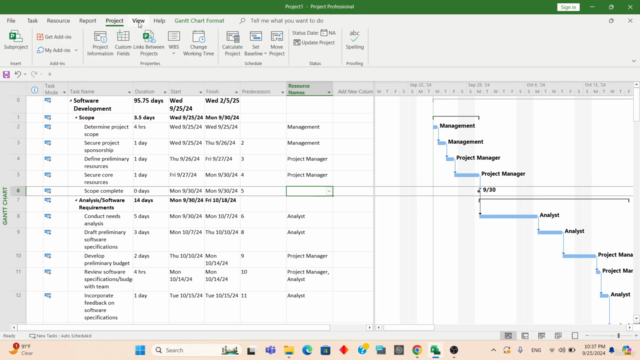Viewport: 640px width, 360px height.
Task: Open the Gantt Chart Format tab
Action: [x=199, y=20]
